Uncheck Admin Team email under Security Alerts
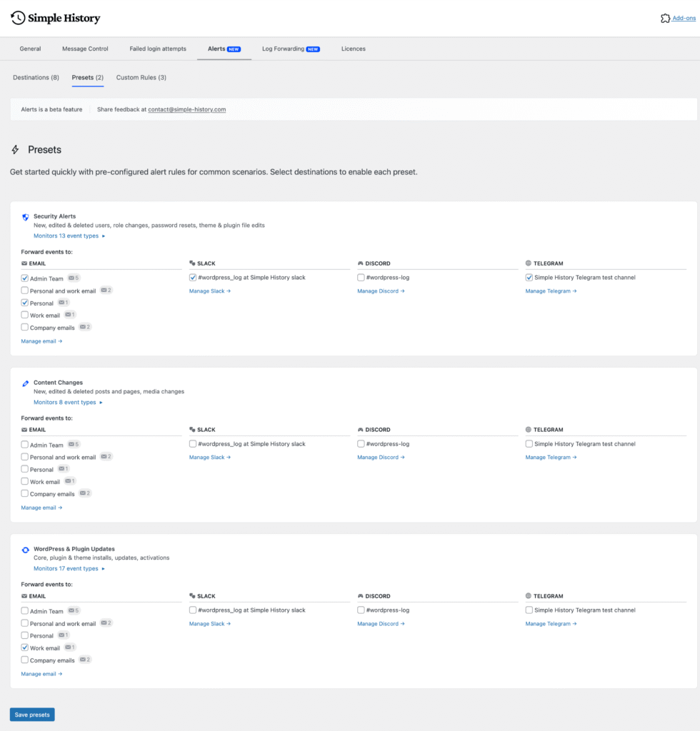The image size is (700, 731). coord(25,278)
